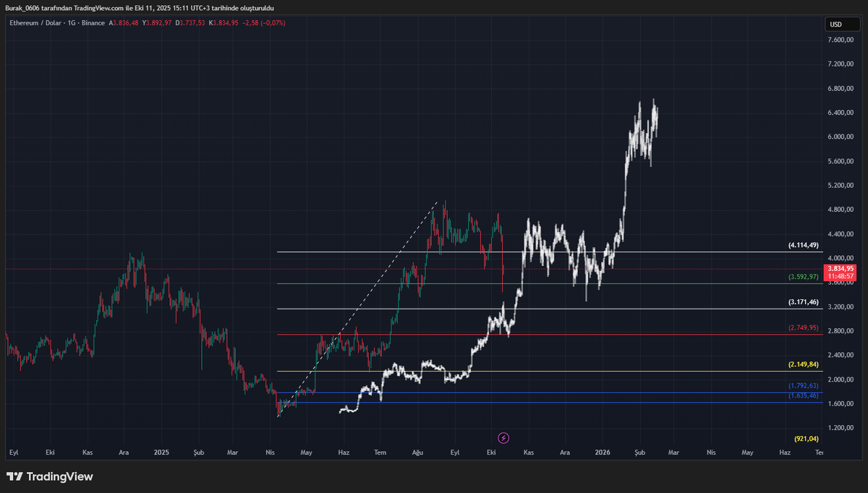Click 5.200,00 on the price axis

tap(842, 186)
